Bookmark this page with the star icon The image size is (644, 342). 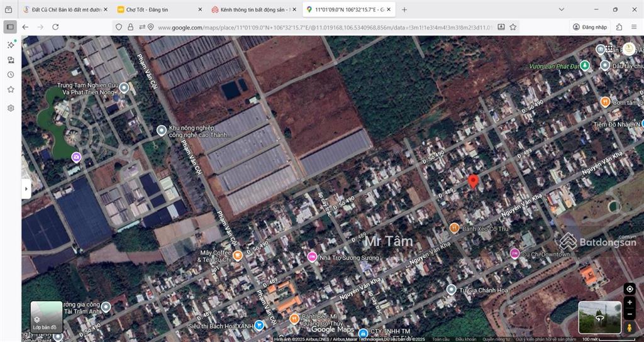513,27
